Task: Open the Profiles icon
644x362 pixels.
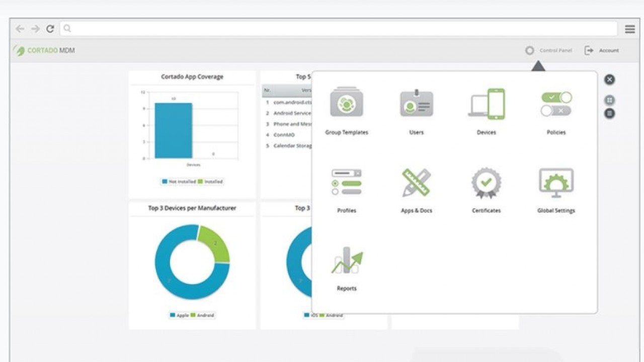Action: [346, 183]
